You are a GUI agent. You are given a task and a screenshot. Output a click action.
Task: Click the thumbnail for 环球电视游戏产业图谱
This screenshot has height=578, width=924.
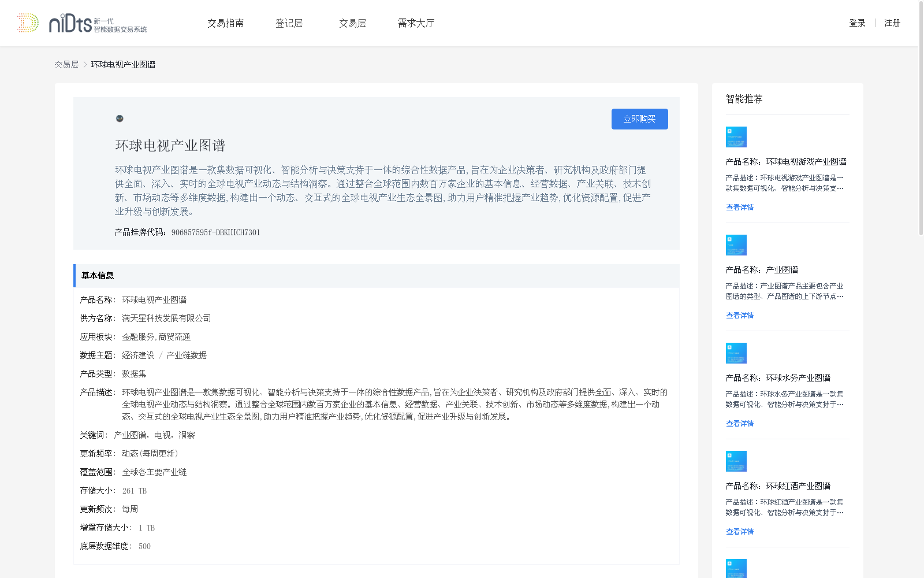(736, 137)
